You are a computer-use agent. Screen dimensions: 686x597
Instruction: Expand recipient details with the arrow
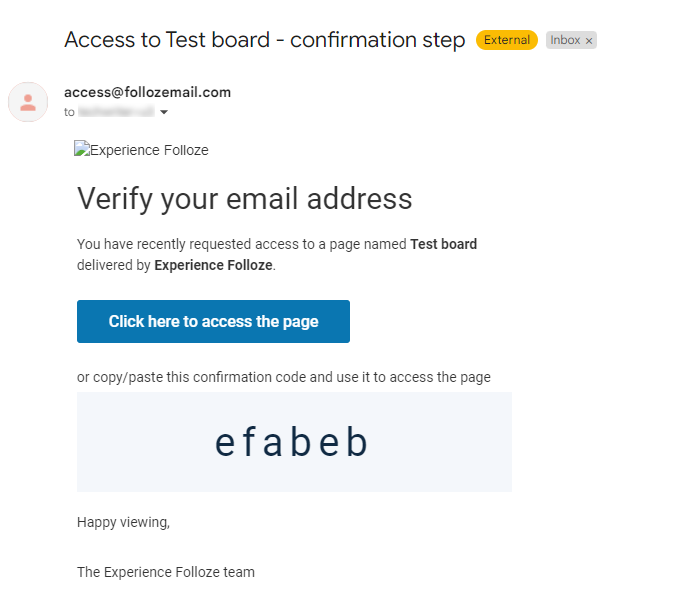pyautogui.click(x=164, y=113)
